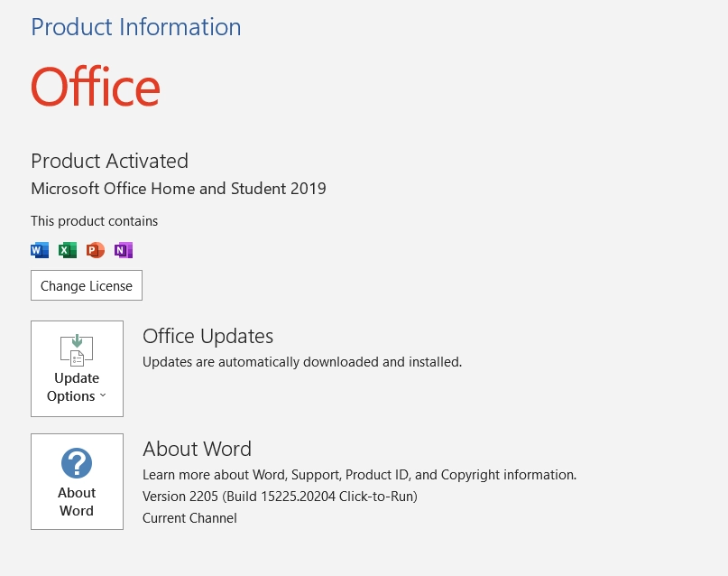Click the PowerPoint icon in product contents
This screenshot has width=728, height=576.
click(x=96, y=249)
